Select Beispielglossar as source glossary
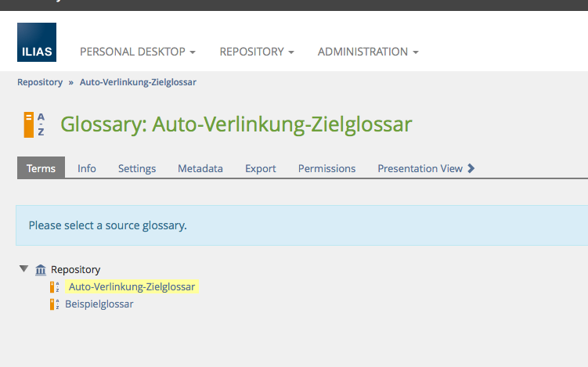588x367 pixels. [x=99, y=304]
